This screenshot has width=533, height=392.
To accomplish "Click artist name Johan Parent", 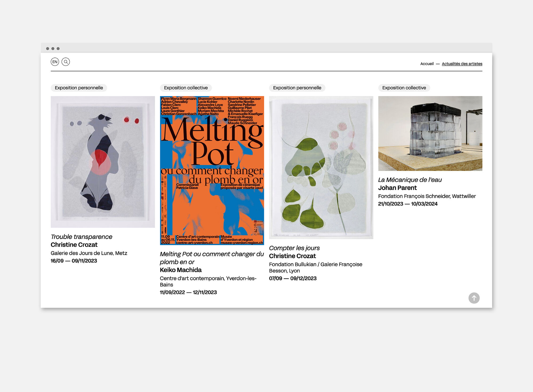I will 397,188.
